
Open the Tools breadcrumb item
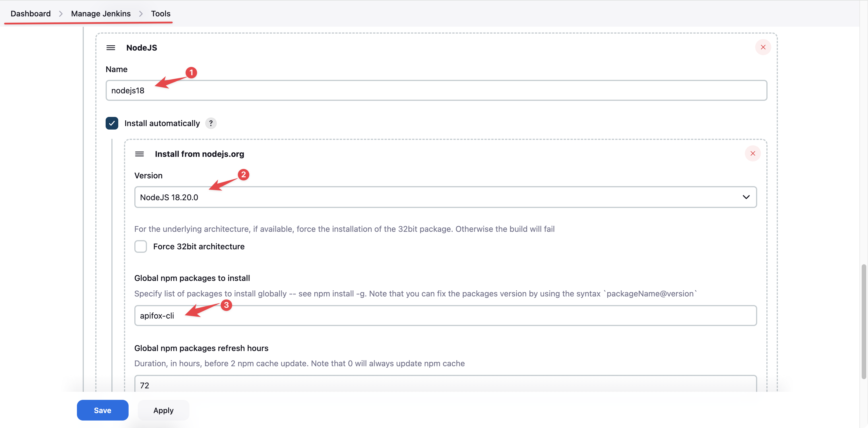tap(160, 14)
